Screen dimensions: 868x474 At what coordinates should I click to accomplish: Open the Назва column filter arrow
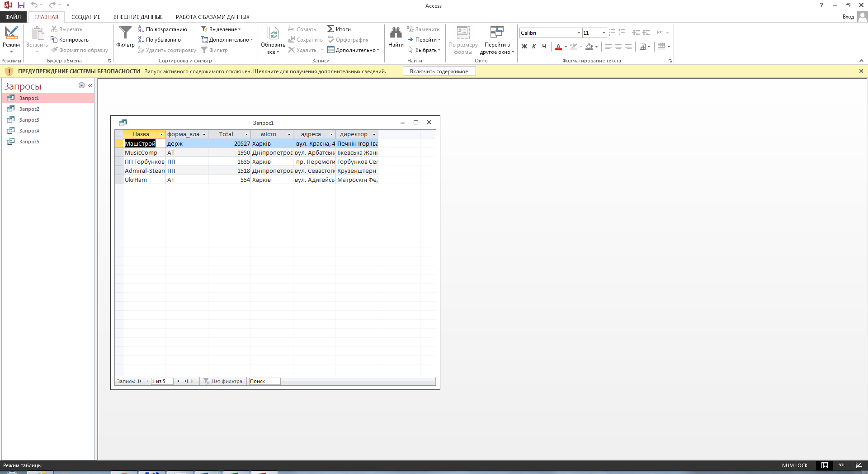coord(161,134)
